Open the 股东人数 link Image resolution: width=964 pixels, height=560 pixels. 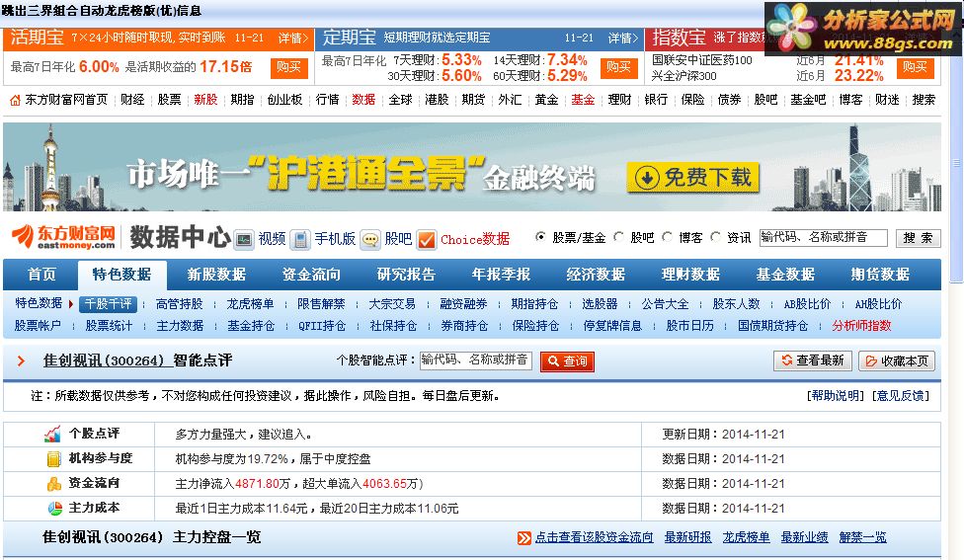pos(736,304)
